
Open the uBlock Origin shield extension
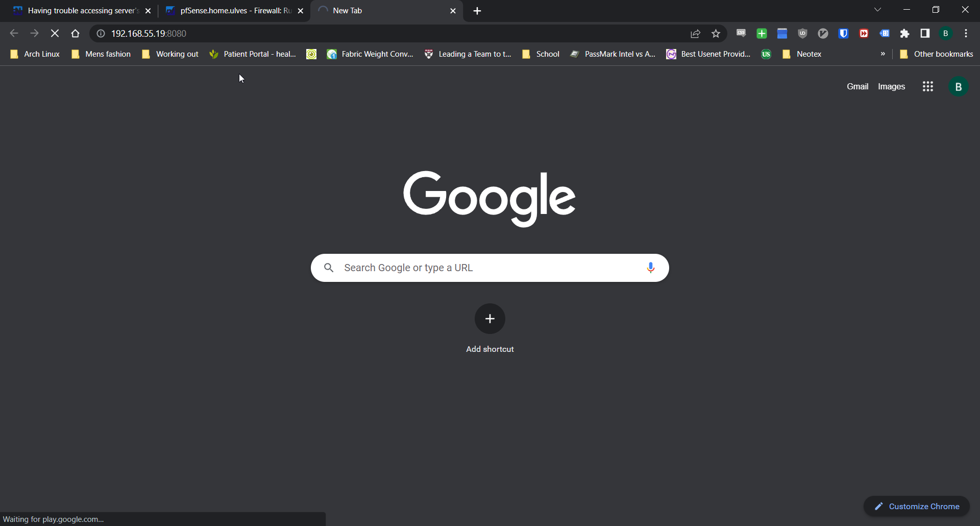(x=802, y=34)
